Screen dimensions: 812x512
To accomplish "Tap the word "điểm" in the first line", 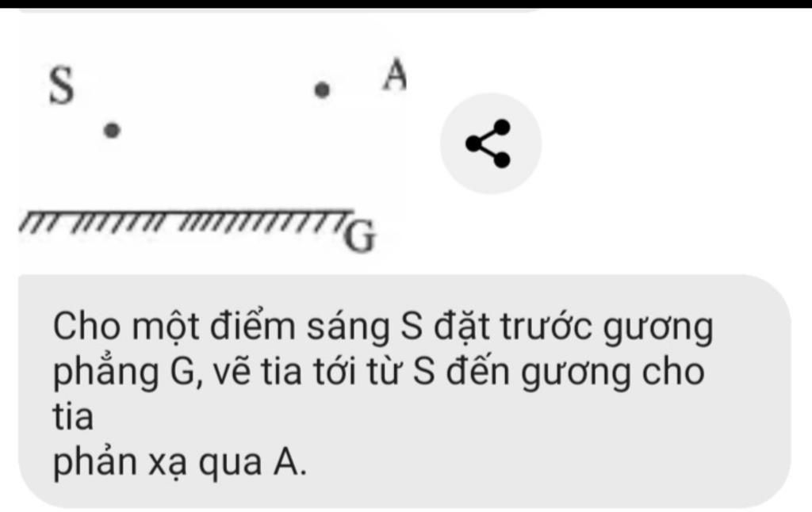I will 252,327.
